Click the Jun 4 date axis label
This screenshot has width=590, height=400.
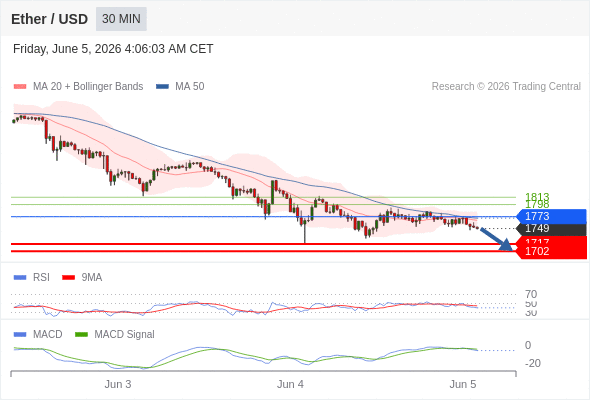(x=290, y=384)
